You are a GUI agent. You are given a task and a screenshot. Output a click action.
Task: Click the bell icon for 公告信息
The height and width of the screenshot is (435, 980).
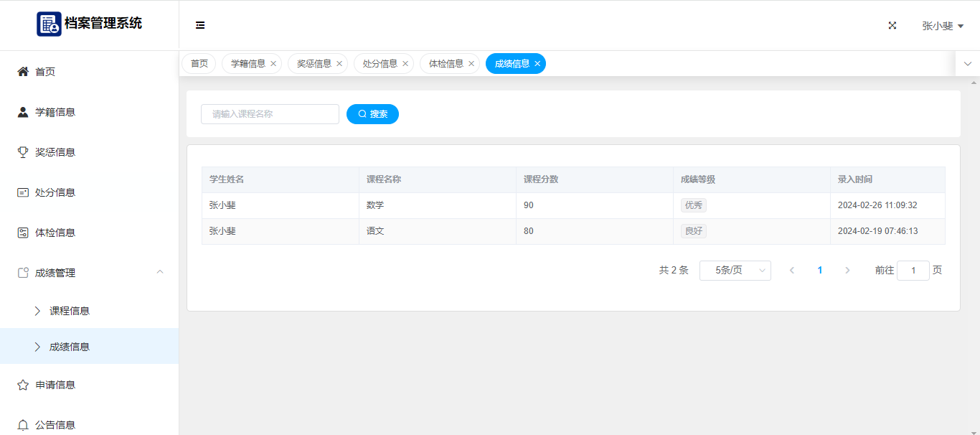click(x=23, y=425)
